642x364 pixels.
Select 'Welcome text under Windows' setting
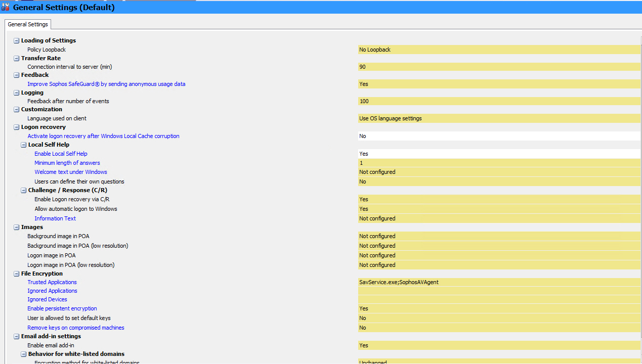[71, 172]
